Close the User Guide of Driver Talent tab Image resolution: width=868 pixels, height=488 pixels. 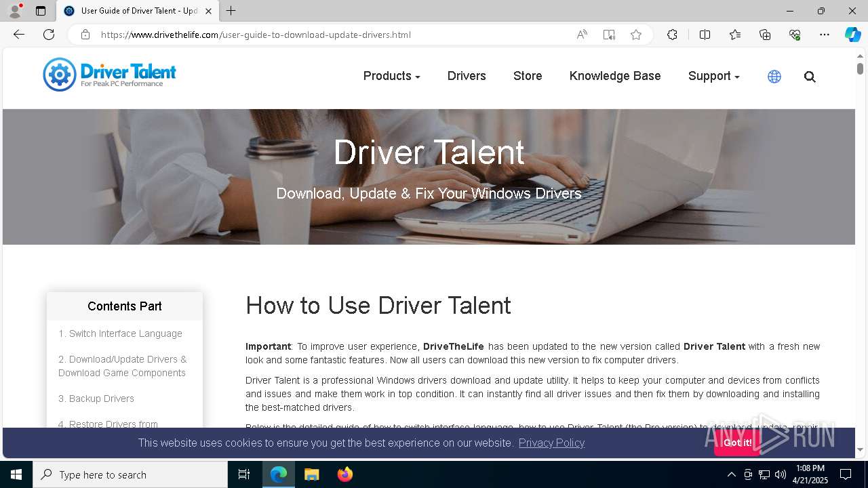pos(209,11)
